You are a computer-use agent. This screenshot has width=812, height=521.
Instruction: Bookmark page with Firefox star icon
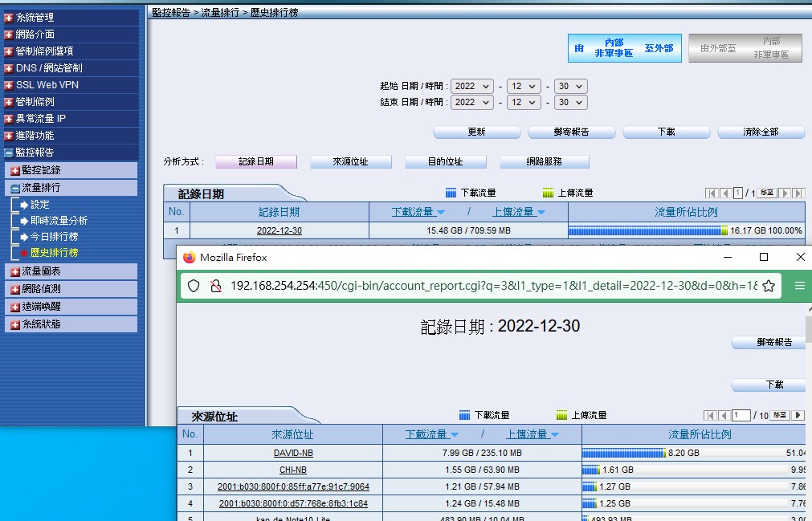768,287
